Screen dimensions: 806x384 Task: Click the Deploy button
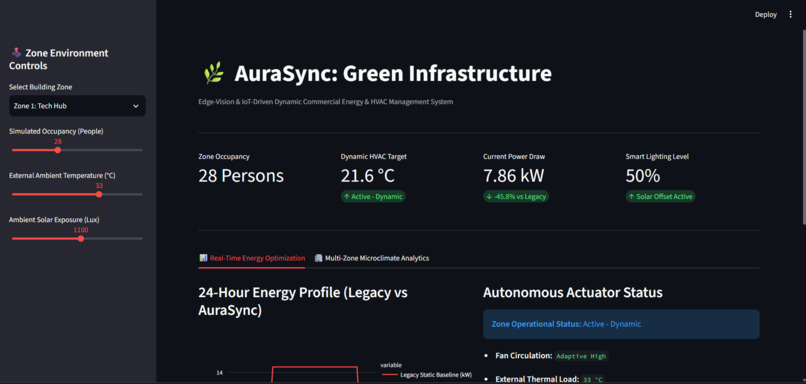point(765,14)
